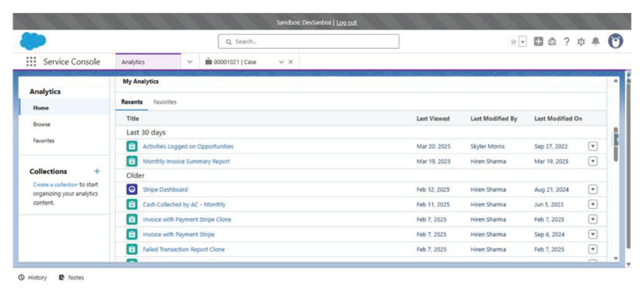Click the Log out link in sandbox banner
The width and height of the screenshot is (644, 297).
pyautogui.click(x=347, y=23)
